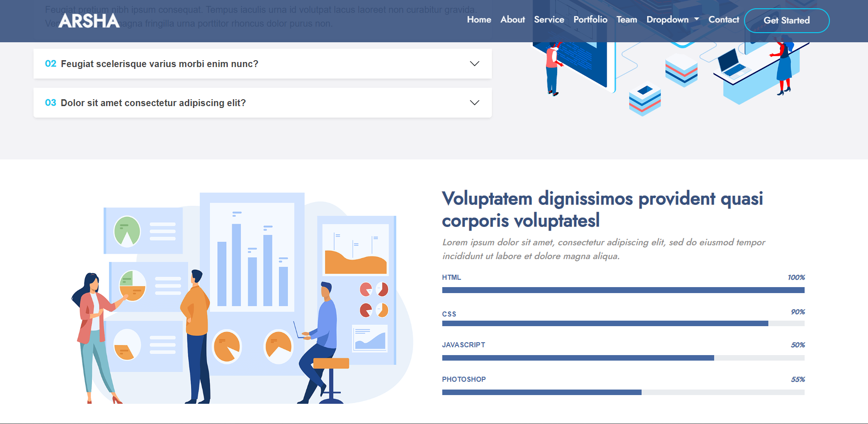Go to the About section link
The height and width of the screenshot is (424, 868).
click(513, 20)
